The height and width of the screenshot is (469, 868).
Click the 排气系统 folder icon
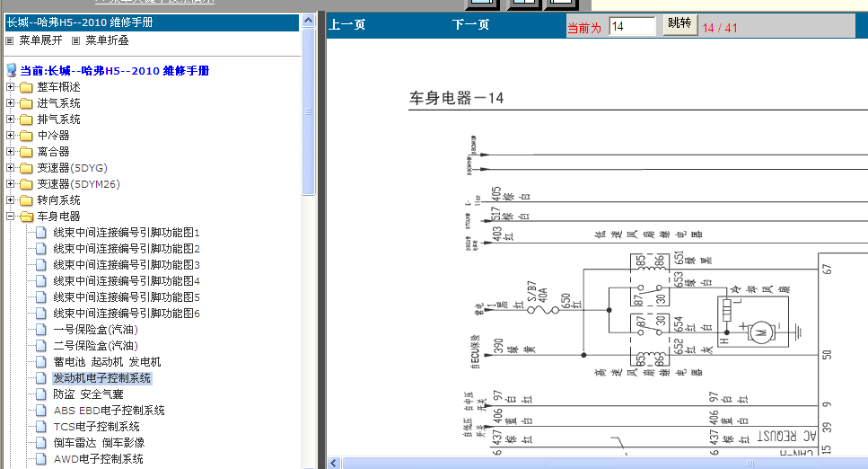(x=26, y=119)
